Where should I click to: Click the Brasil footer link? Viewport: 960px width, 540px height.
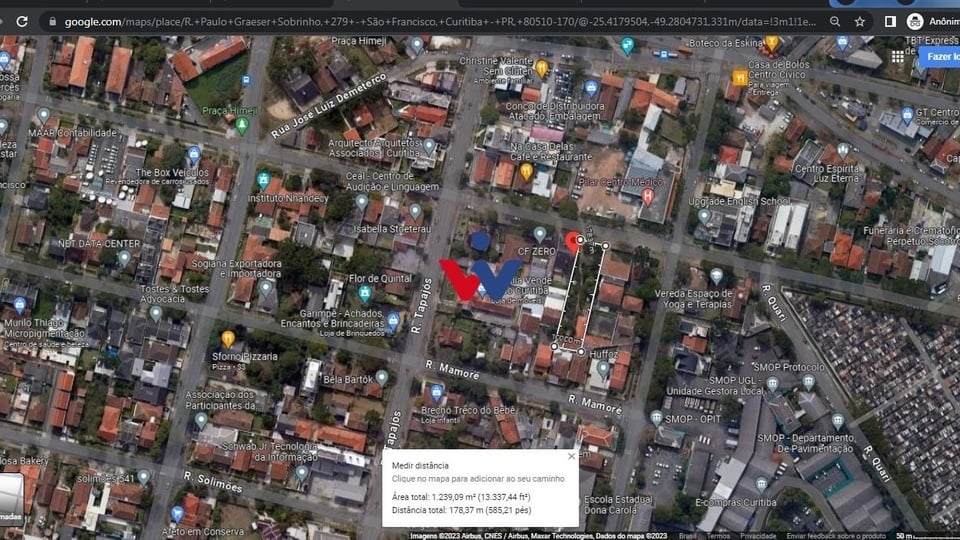pyautogui.click(x=688, y=536)
